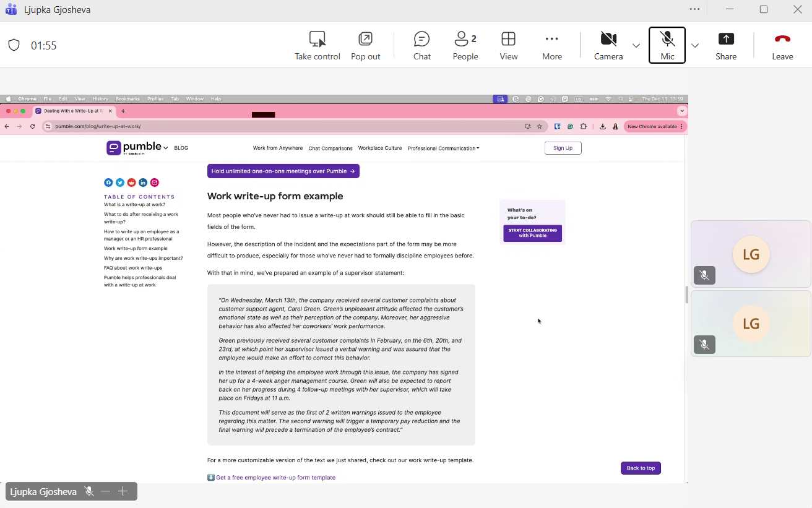
Task: Open the Mic options chevron
Action: 695,45
